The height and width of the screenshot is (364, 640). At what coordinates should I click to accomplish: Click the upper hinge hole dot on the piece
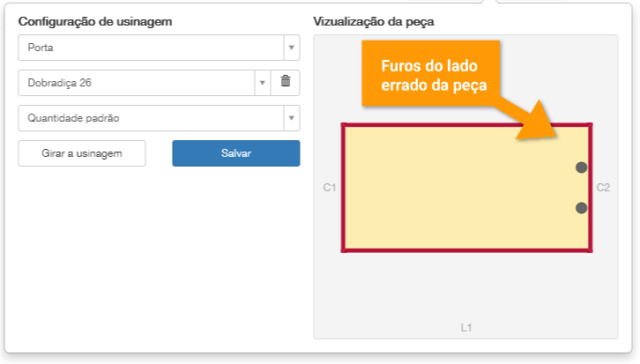click(x=581, y=167)
